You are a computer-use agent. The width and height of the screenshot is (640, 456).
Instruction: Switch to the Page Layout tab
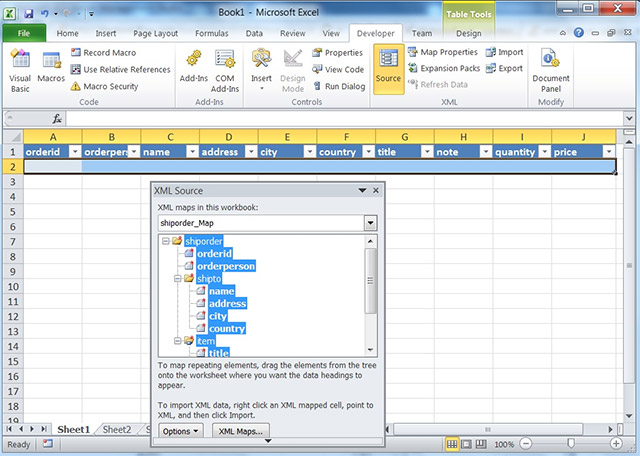click(x=156, y=33)
